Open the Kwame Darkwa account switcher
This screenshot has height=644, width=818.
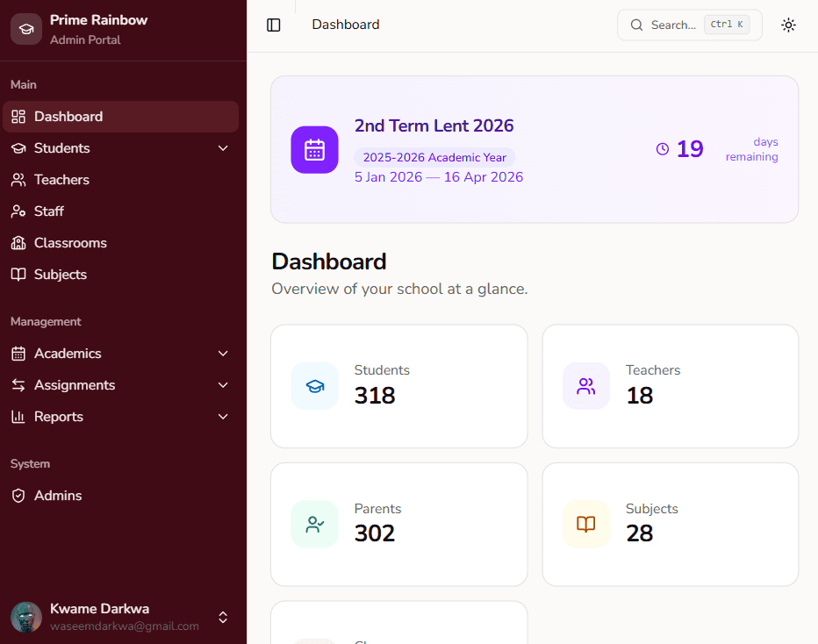pyautogui.click(x=223, y=617)
